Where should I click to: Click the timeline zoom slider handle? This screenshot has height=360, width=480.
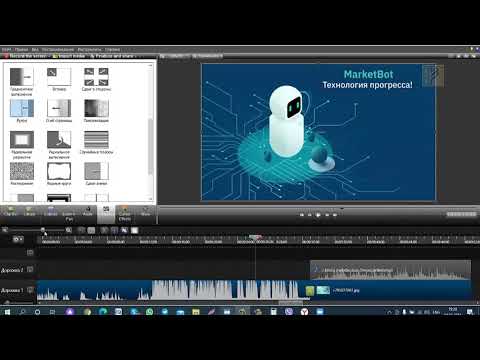pyautogui.click(x=43, y=230)
